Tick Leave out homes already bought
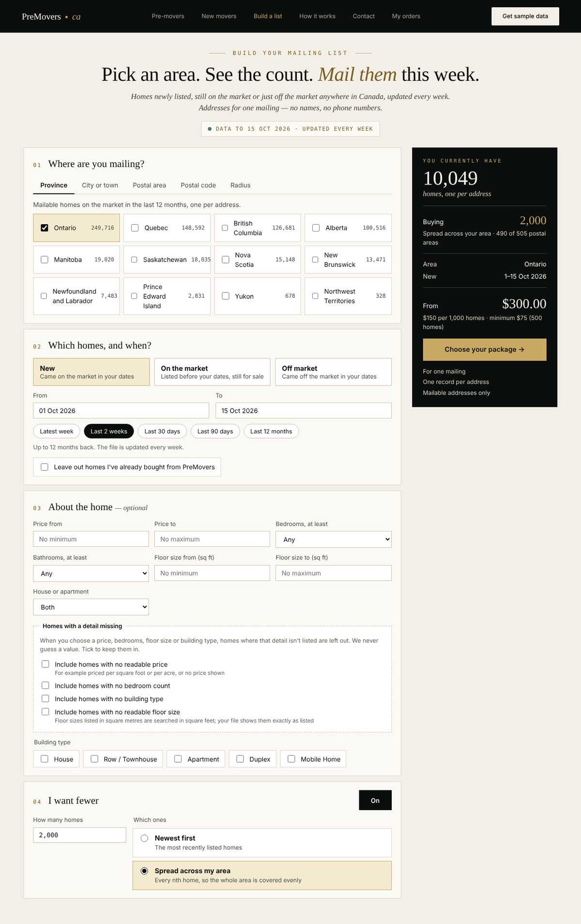 pyautogui.click(x=45, y=467)
